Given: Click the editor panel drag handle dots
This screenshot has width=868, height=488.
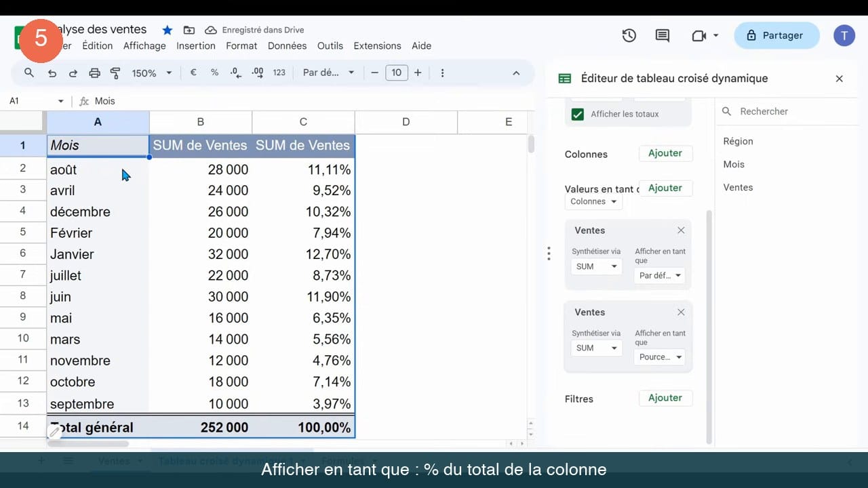Looking at the screenshot, I should click(x=549, y=253).
